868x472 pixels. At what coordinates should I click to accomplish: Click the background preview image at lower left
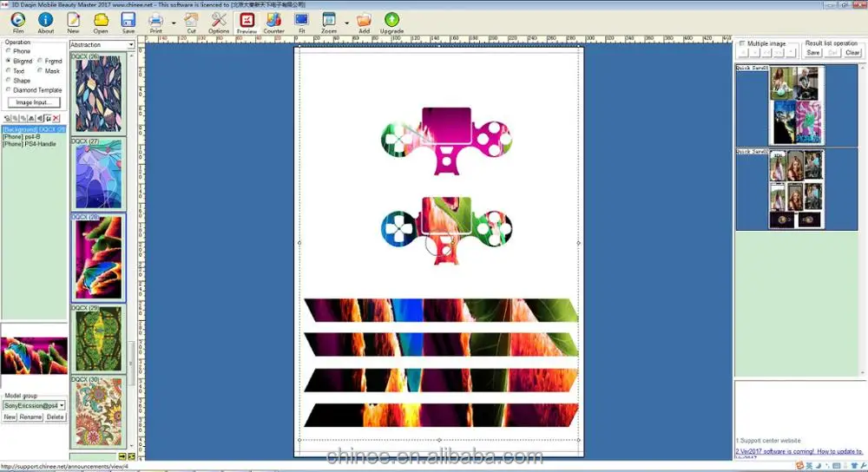point(35,355)
